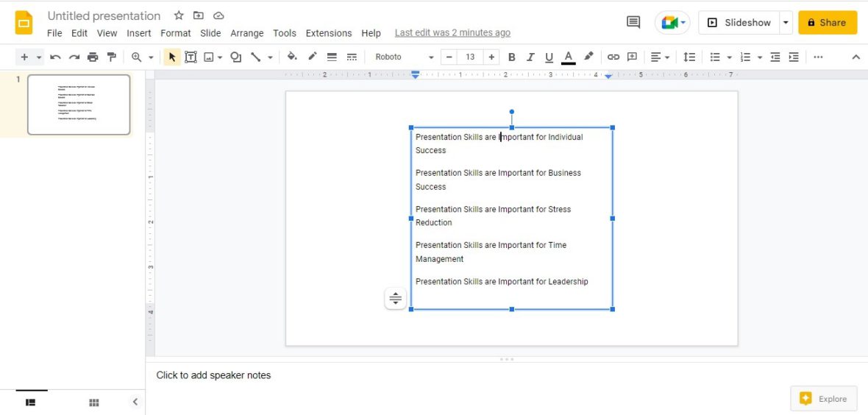Click the fill color bucket icon
Image resolution: width=868 pixels, height=415 pixels.
(x=292, y=57)
